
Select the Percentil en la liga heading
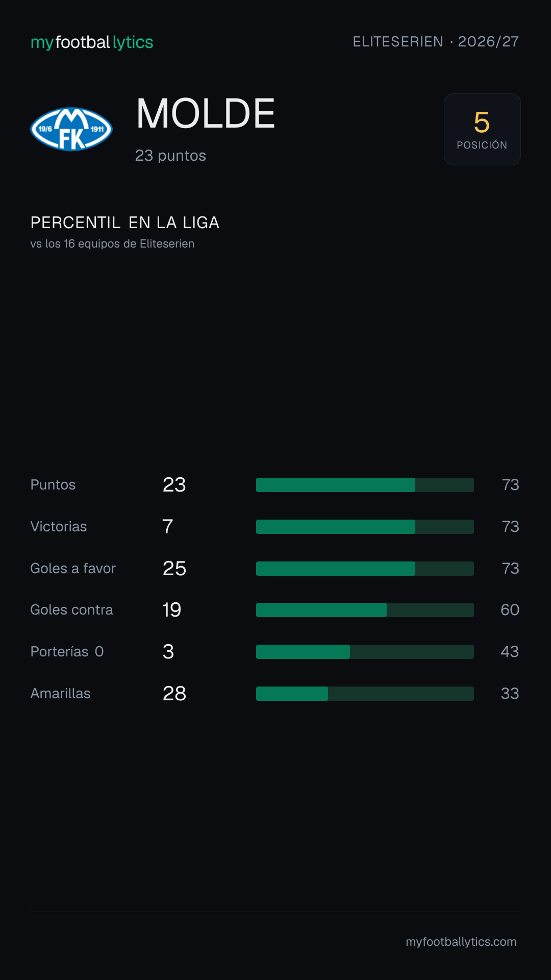click(125, 223)
